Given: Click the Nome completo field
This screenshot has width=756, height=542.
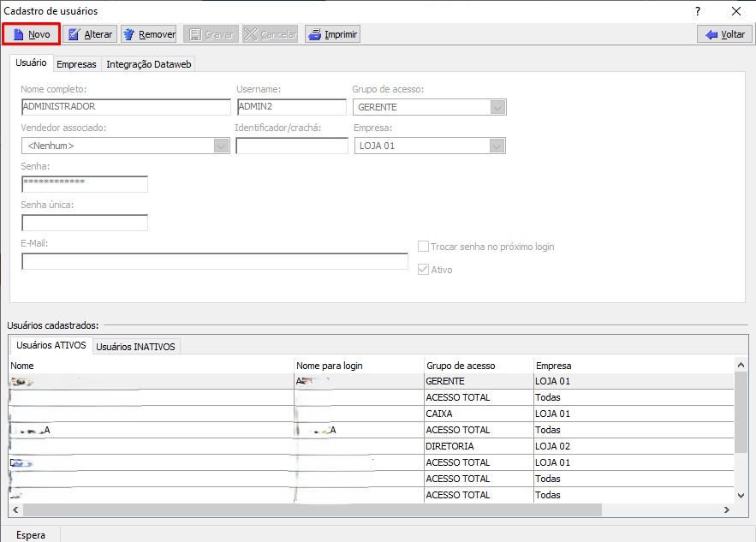Looking at the screenshot, I should pyautogui.click(x=127, y=106).
